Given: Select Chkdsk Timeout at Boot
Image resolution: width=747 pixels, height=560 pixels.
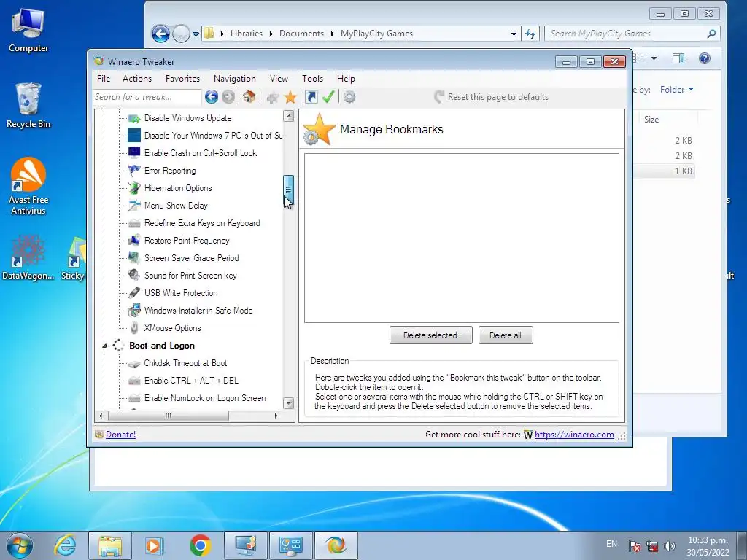Looking at the screenshot, I should click(x=185, y=363).
